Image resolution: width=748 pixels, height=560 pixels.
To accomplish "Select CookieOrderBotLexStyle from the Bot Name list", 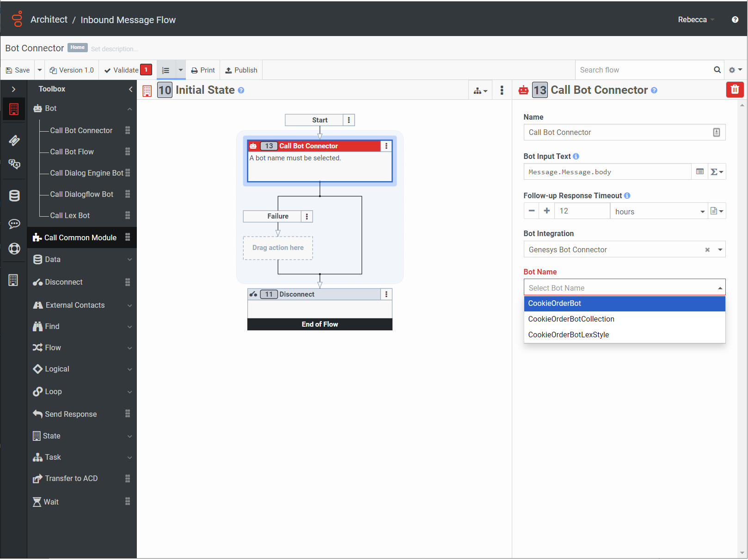I will click(568, 335).
